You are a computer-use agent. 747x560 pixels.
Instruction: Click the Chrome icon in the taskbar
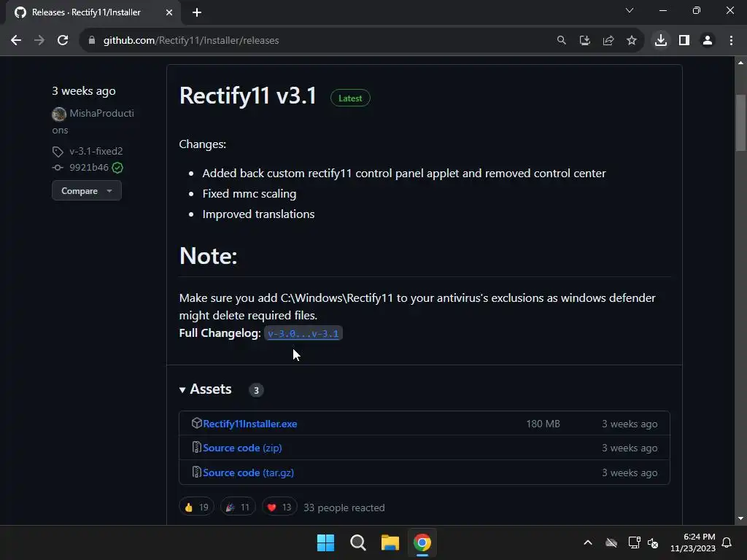point(422,542)
